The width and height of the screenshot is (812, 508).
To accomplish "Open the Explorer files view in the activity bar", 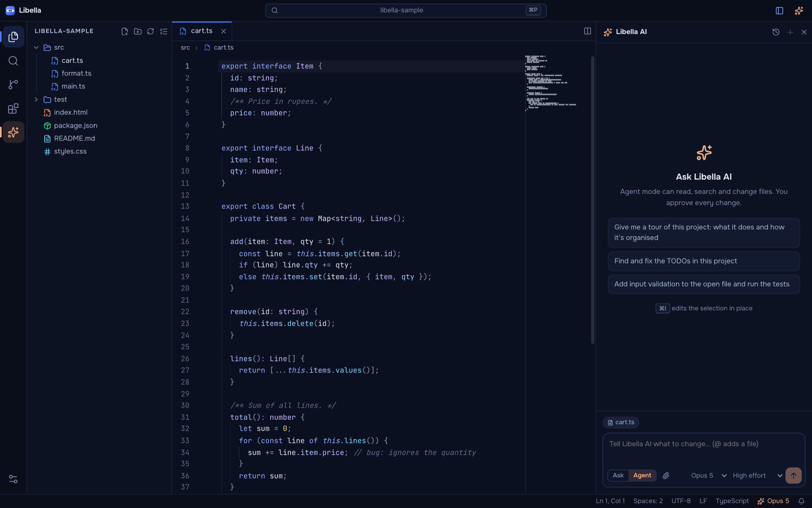I will [13, 37].
